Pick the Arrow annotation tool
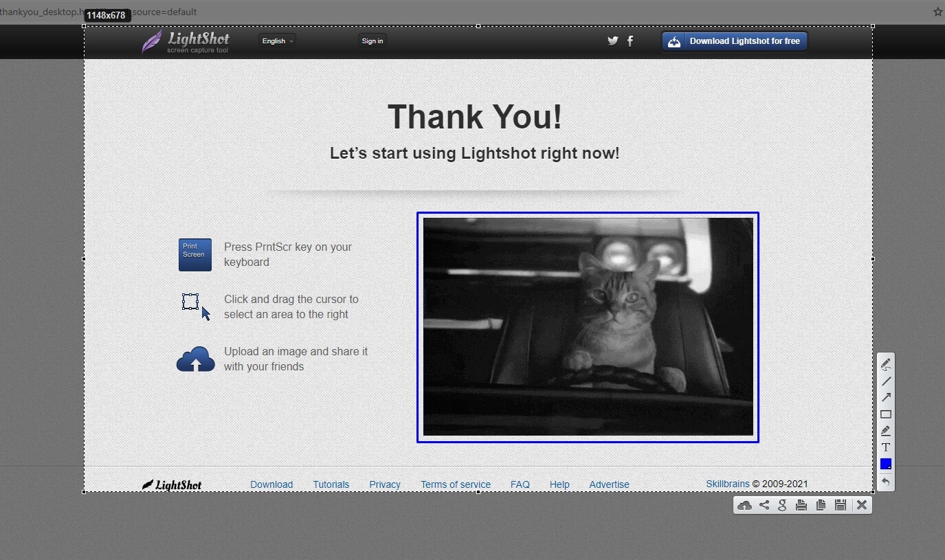 (886, 397)
